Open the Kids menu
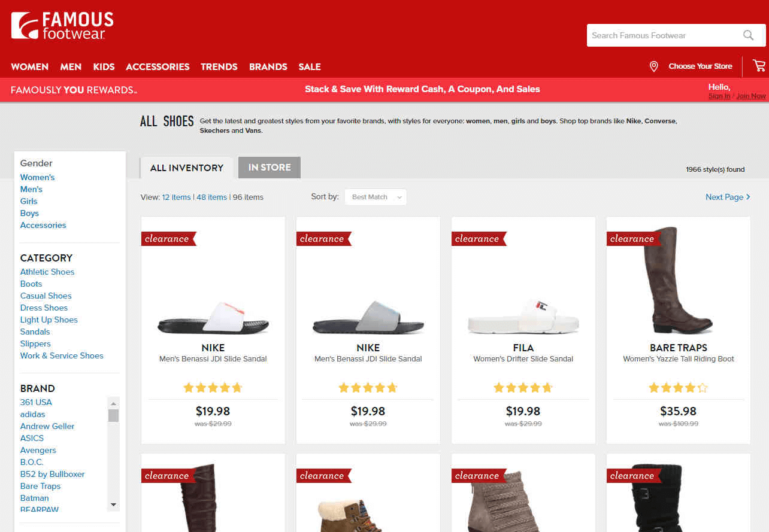The height and width of the screenshot is (532, 769). 104,66
